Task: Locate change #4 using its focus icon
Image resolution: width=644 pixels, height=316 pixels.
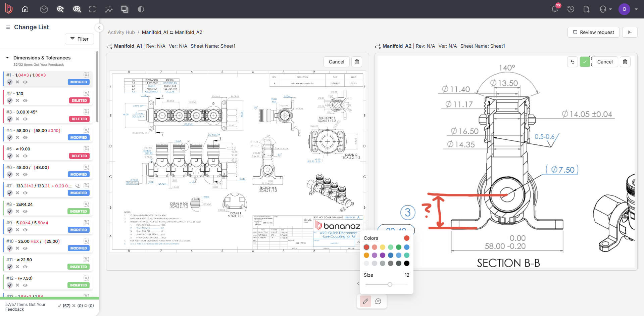Action: point(86,130)
